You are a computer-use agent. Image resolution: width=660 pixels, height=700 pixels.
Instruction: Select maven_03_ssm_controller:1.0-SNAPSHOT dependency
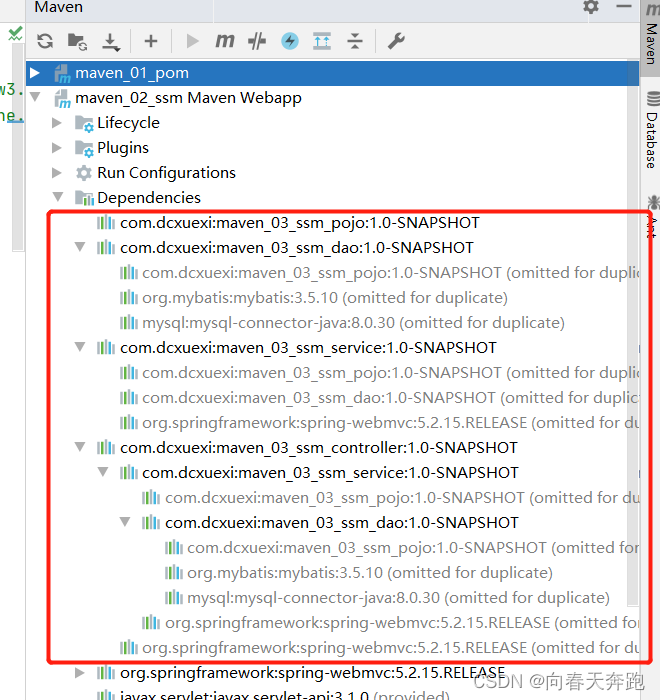318,448
